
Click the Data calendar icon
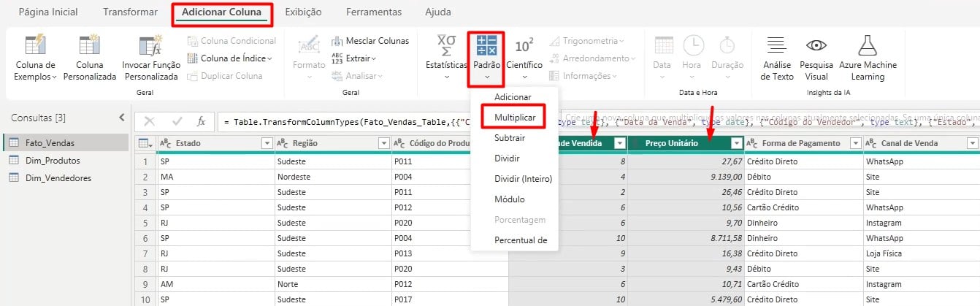pyautogui.click(x=662, y=45)
